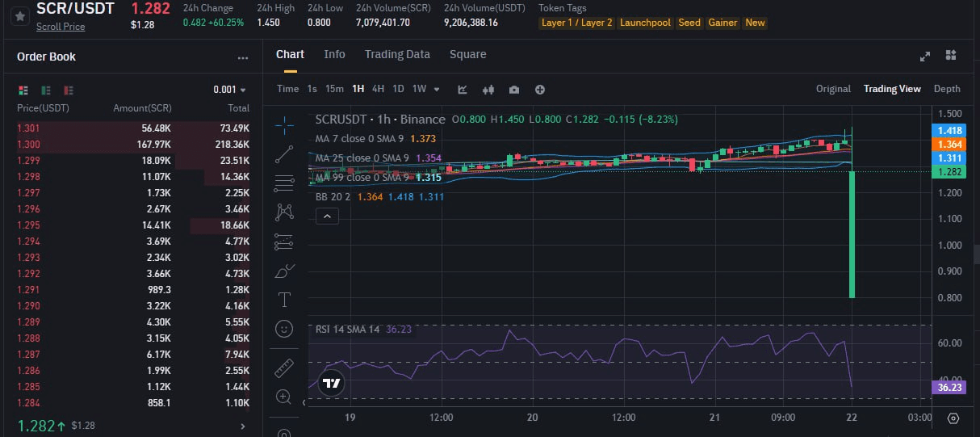Open the 0.001 price precision dropdown

230,90
